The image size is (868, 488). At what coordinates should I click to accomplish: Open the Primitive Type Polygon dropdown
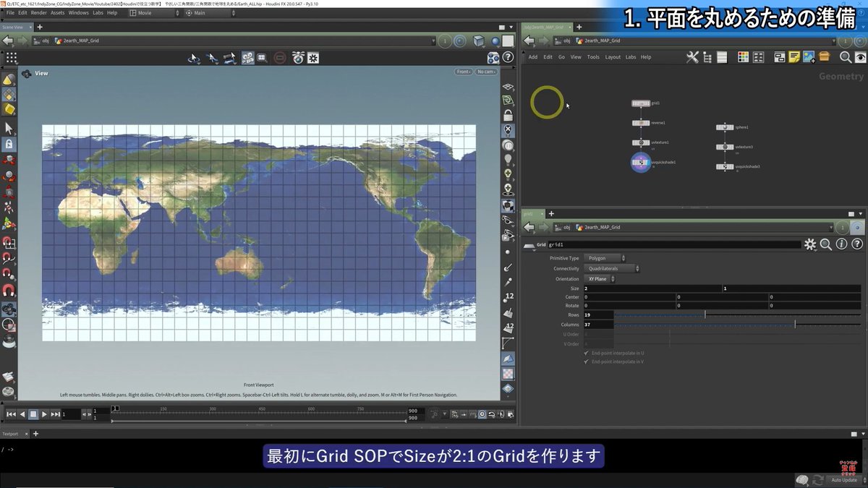[x=606, y=258]
